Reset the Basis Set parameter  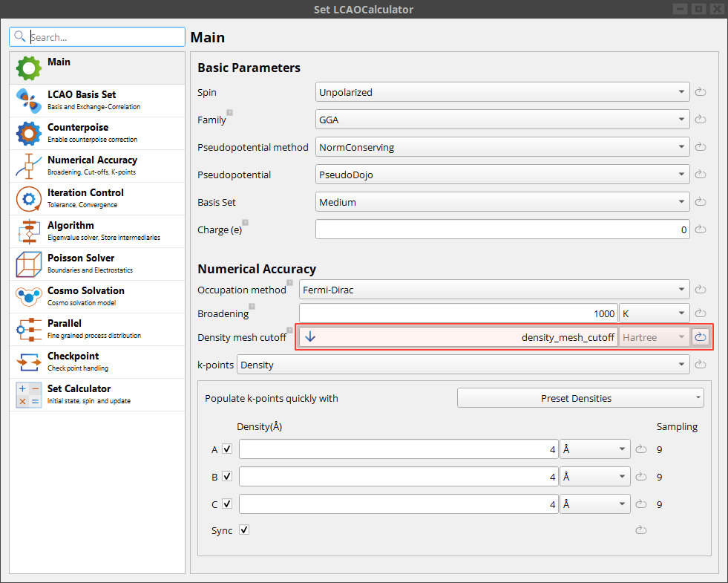click(x=700, y=201)
